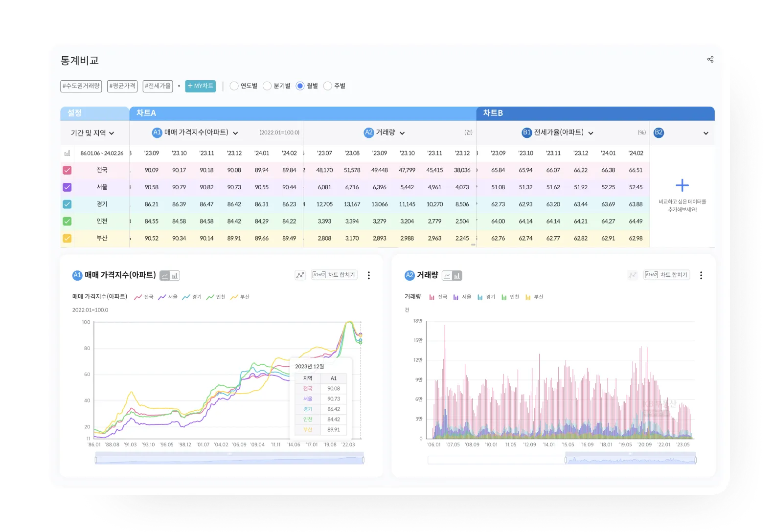The height and width of the screenshot is (532, 773).
Task: Click the #수도권거래량 tag
Action: pos(81,86)
